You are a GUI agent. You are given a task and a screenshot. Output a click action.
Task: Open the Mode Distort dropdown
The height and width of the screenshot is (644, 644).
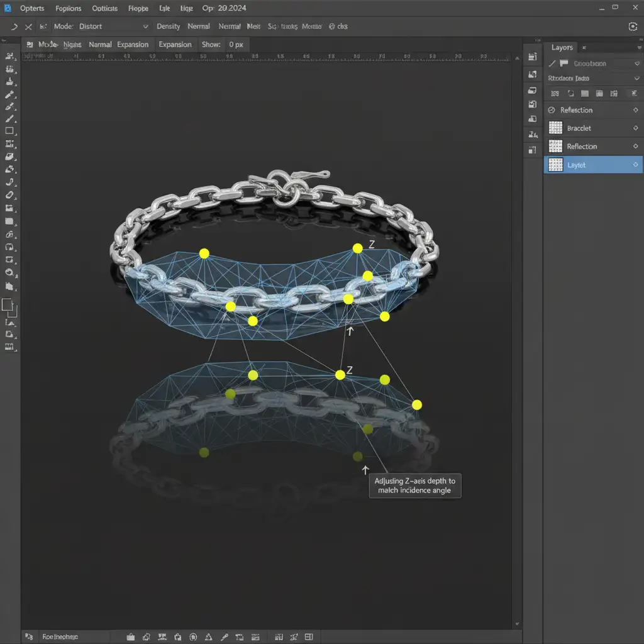pos(145,27)
